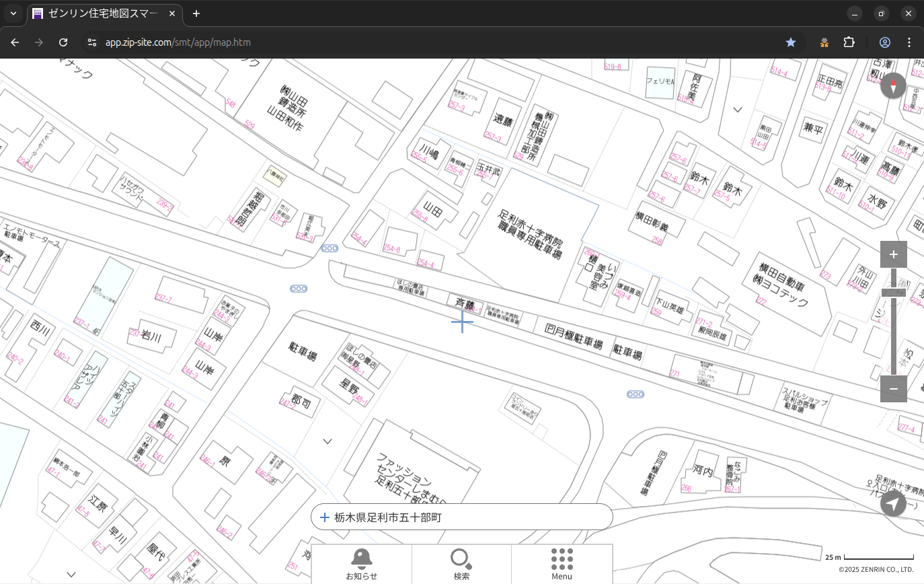Screen dimensions: 924x584
Task: View site information icon in address bar
Action: click(x=92, y=42)
